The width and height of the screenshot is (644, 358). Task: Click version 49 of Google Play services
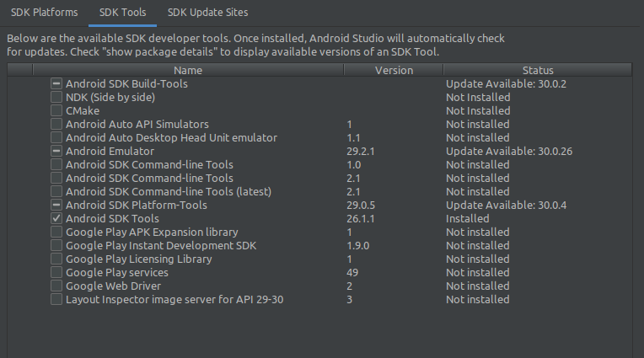(352, 273)
